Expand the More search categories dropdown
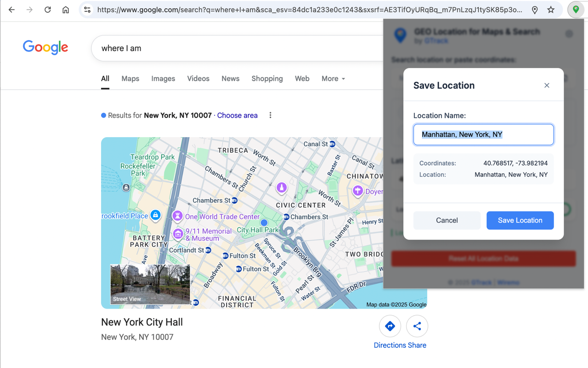This screenshot has height=368, width=588. (x=333, y=78)
